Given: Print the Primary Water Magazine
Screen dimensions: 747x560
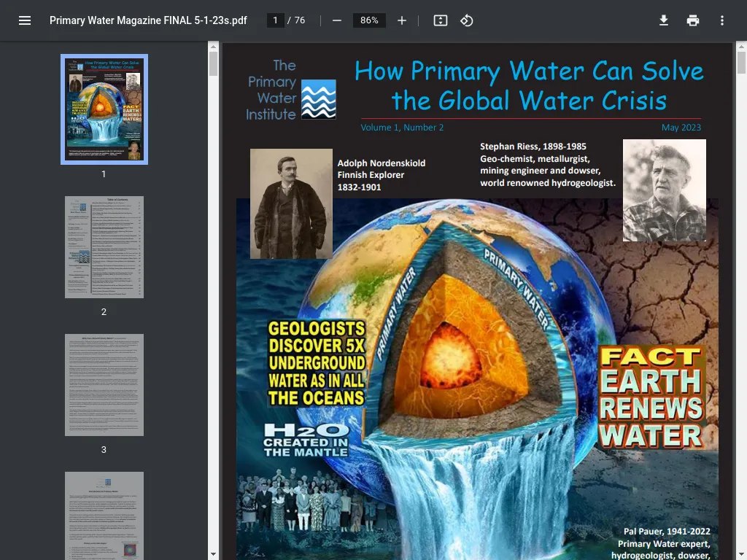Looking at the screenshot, I should (x=693, y=20).
